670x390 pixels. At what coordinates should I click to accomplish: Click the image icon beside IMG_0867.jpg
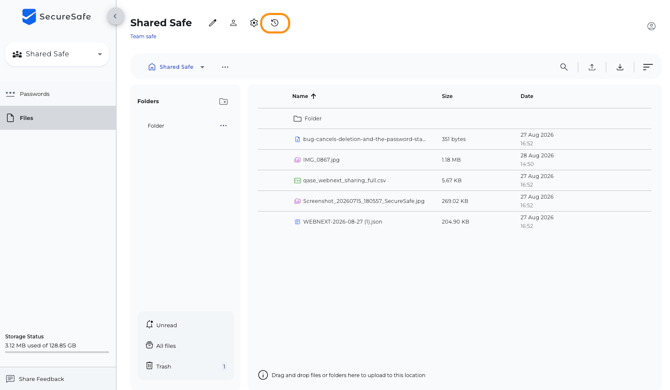pos(297,160)
